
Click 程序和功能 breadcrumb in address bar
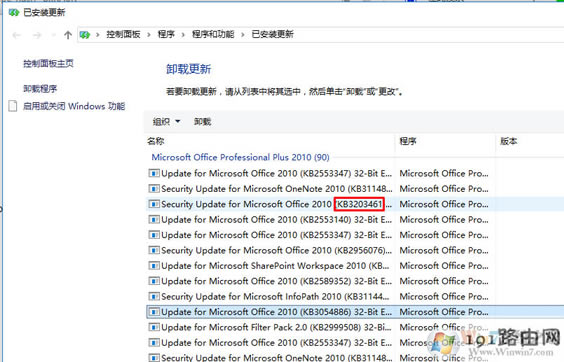213,35
